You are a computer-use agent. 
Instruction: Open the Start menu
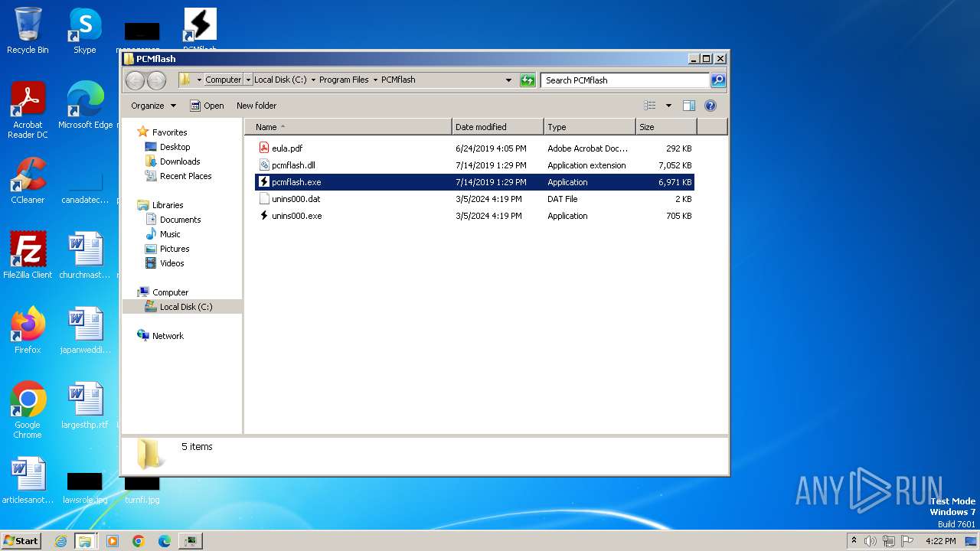(x=21, y=540)
